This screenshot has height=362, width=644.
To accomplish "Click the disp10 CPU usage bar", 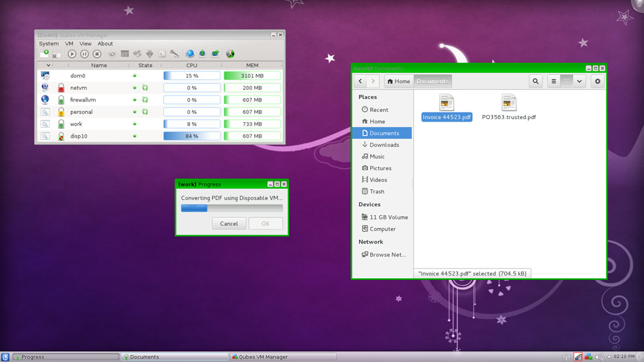I will coord(192,136).
